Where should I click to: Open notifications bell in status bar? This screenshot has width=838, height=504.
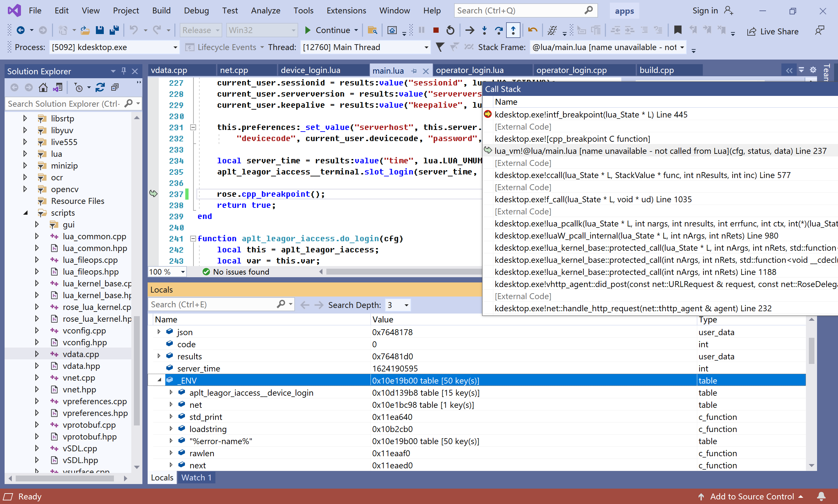tap(821, 496)
